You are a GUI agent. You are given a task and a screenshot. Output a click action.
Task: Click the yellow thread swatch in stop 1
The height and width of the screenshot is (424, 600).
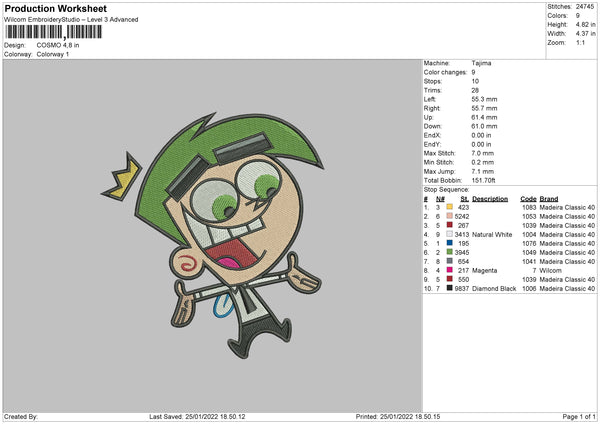450,206
